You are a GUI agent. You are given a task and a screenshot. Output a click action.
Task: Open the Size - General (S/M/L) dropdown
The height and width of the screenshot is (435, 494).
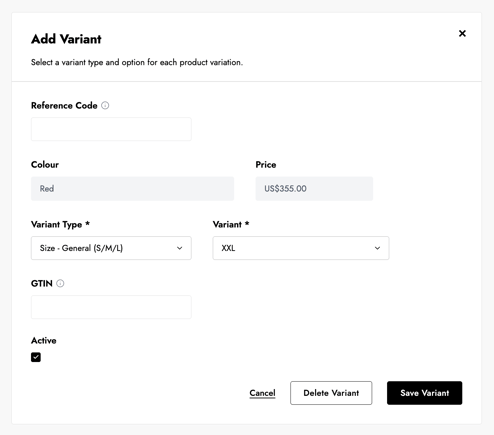click(x=111, y=248)
